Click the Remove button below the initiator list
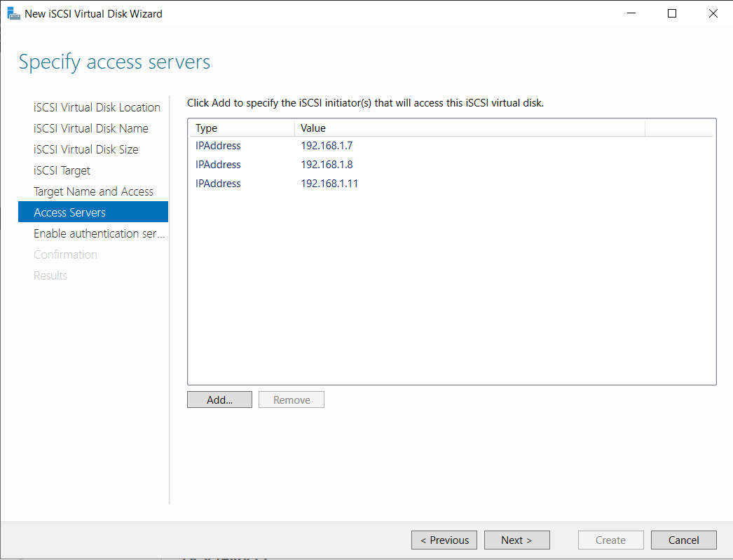The height and width of the screenshot is (560, 733). (291, 399)
